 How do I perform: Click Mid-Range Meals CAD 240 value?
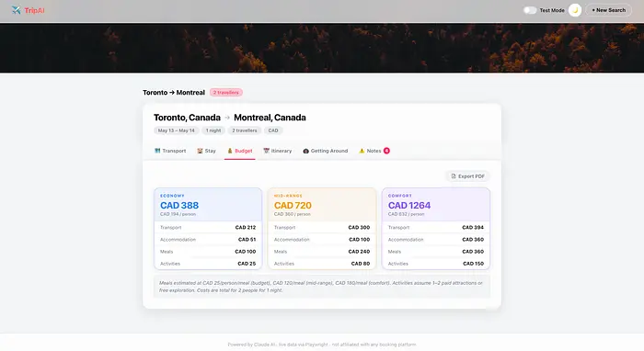coord(359,252)
